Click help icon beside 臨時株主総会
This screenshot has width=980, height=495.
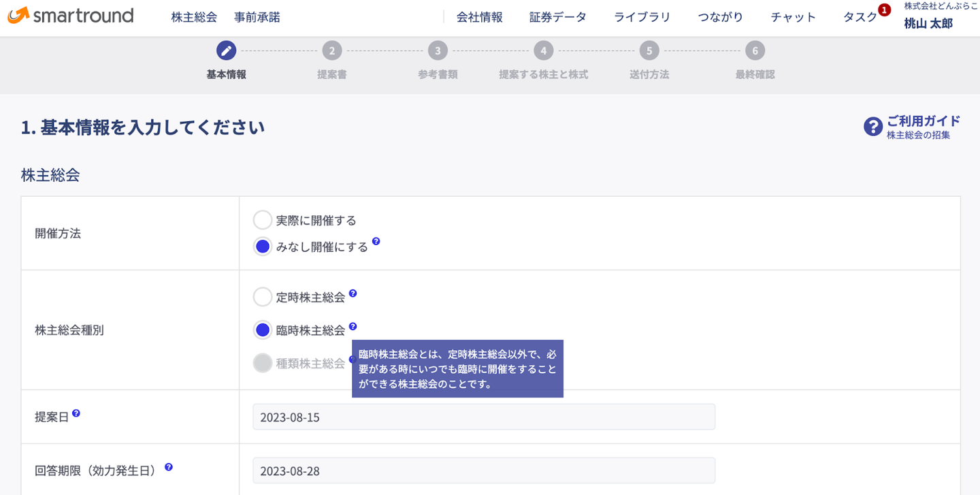click(x=353, y=327)
